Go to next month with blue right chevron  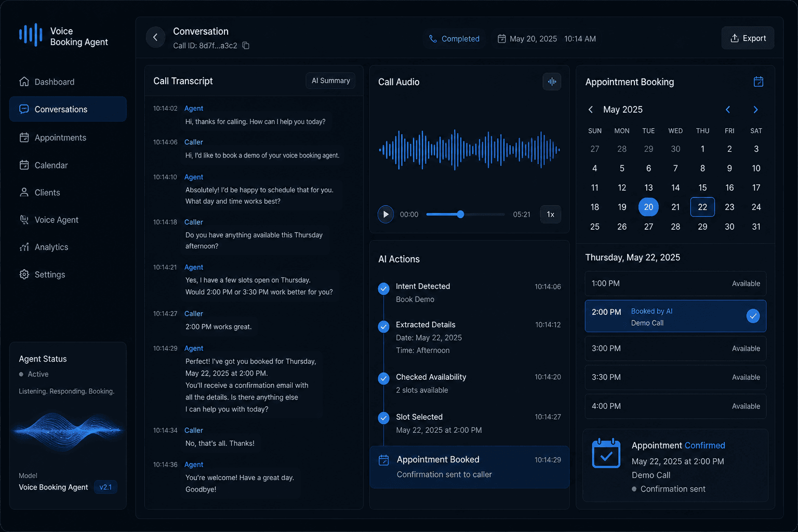(x=755, y=110)
